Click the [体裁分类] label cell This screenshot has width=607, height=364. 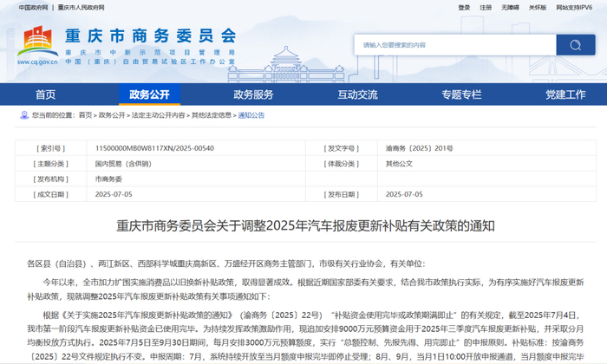[x=342, y=164]
